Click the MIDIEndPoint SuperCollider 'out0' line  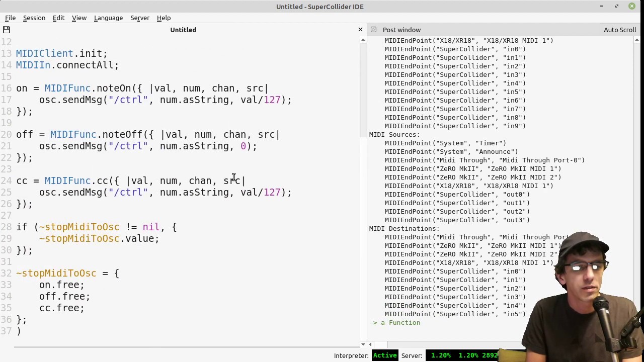coord(457,194)
